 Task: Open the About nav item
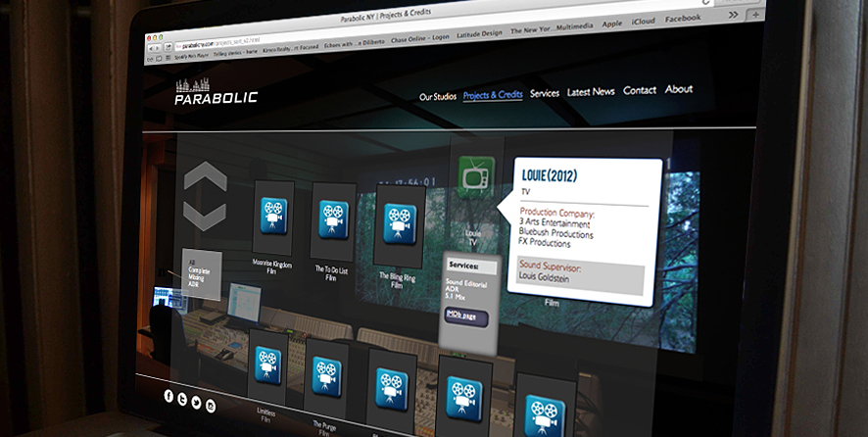679,89
